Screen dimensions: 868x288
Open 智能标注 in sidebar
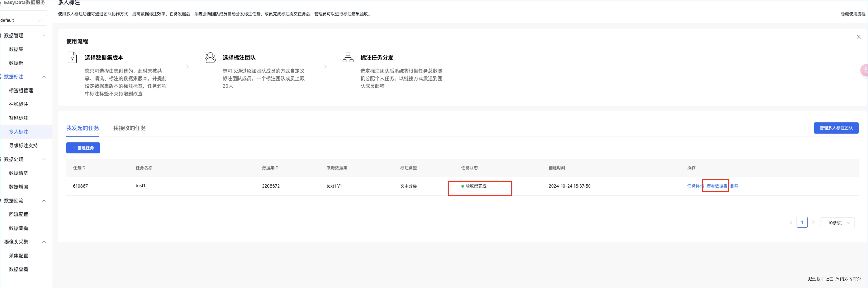click(19, 118)
